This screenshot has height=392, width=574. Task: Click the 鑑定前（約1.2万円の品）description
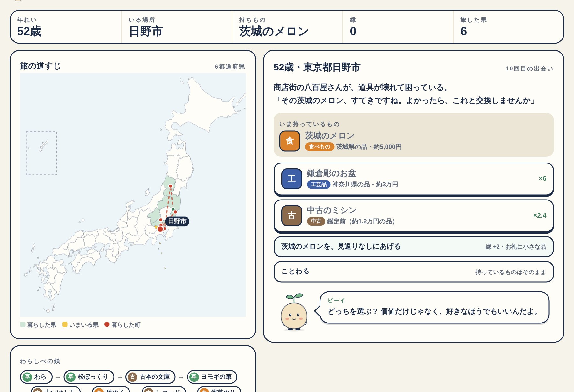(362, 221)
